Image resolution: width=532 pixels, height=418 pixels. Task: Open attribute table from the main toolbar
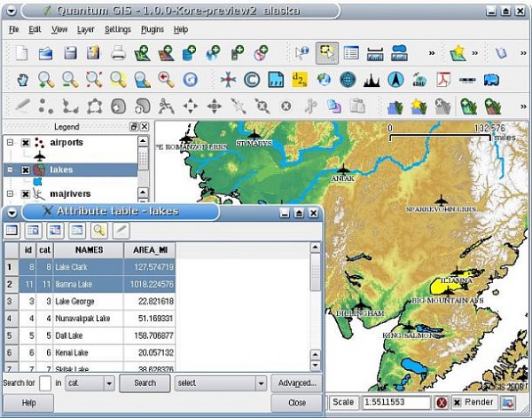351,53
